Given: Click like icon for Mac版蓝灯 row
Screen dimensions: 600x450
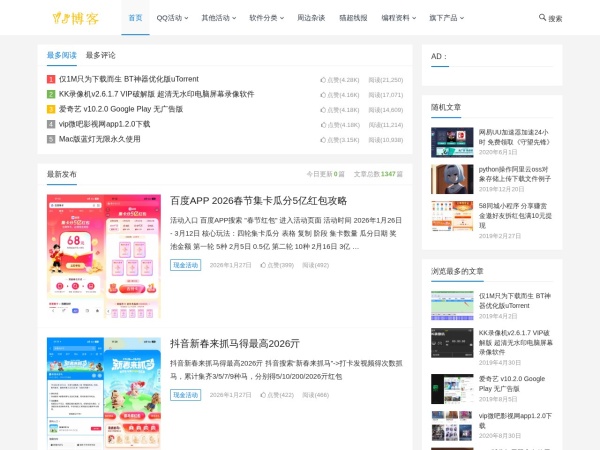Looking at the screenshot, I should click(x=323, y=140).
